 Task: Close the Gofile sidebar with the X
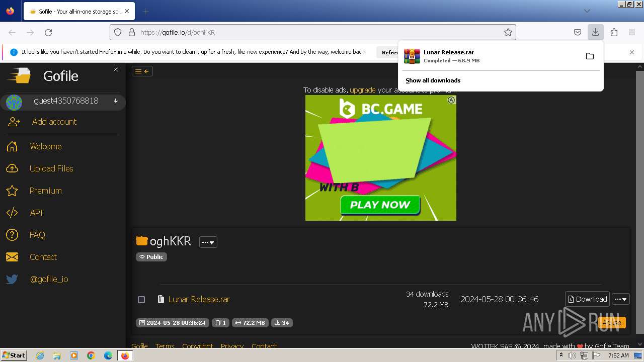[x=116, y=69]
